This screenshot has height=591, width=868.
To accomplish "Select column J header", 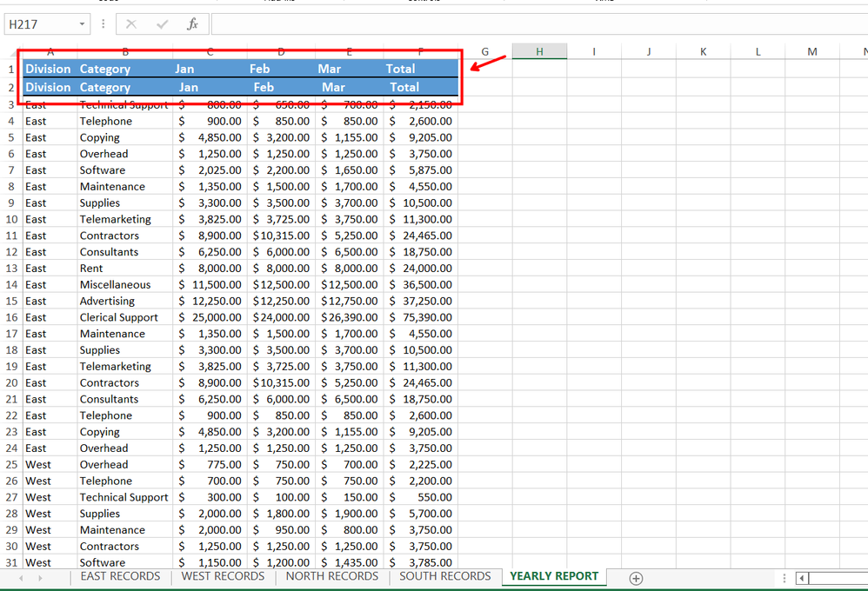I will (x=649, y=51).
